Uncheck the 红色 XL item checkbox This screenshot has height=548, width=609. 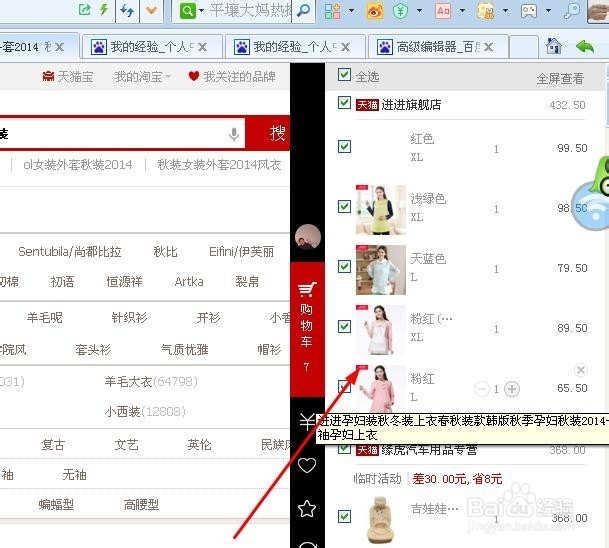tap(344, 147)
